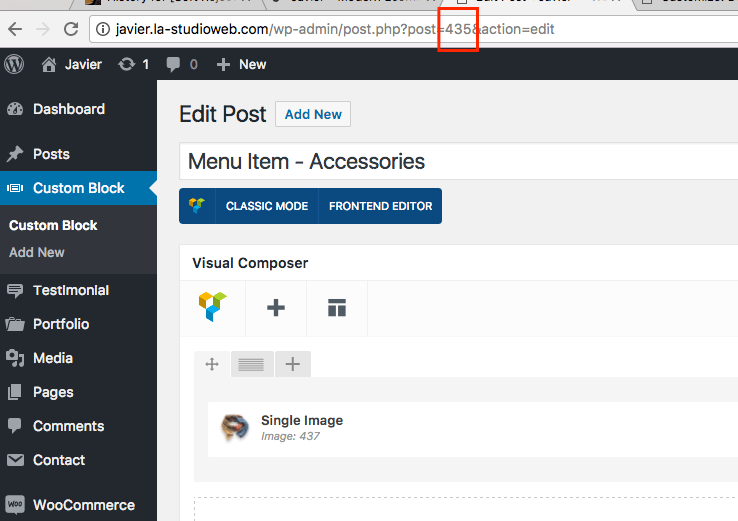The height and width of the screenshot is (521, 738).
Task: Switch to Classic Mode
Action: (x=266, y=206)
